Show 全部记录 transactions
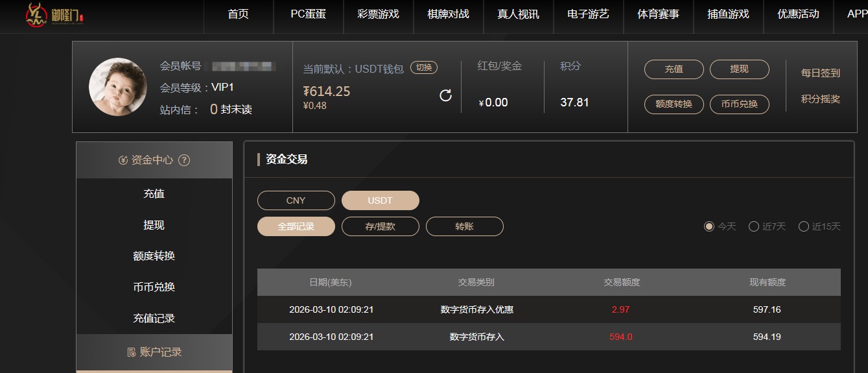The height and width of the screenshot is (373, 868). [x=296, y=226]
